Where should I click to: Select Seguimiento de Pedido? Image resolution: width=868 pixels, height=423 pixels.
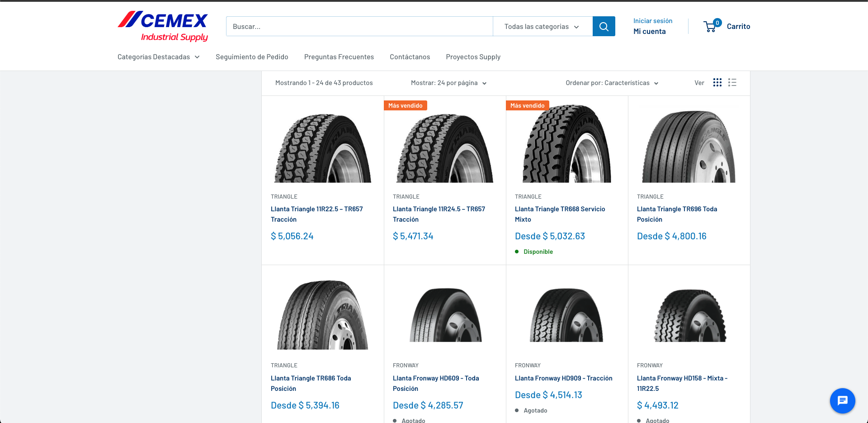tap(252, 57)
